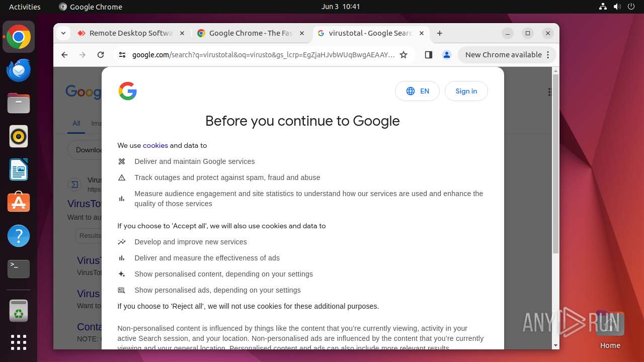Click 'Deliver and maintain Google services' text
The width and height of the screenshot is (644, 362).
click(x=195, y=161)
